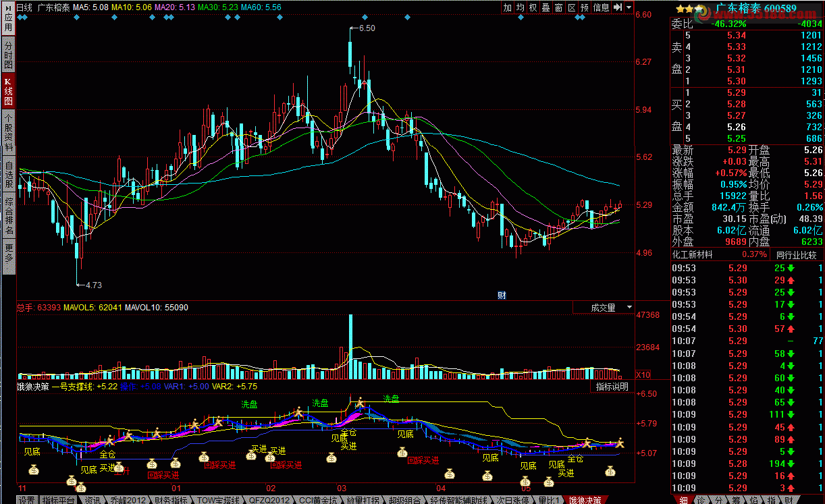Click the 4.73 low price label on chart
This screenshot has height=504, width=825.
[x=93, y=285]
